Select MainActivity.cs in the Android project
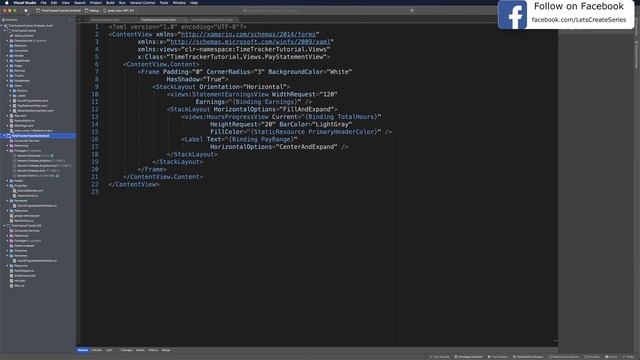The height and width of the screenshot is (360, 640). click(24, 220)
